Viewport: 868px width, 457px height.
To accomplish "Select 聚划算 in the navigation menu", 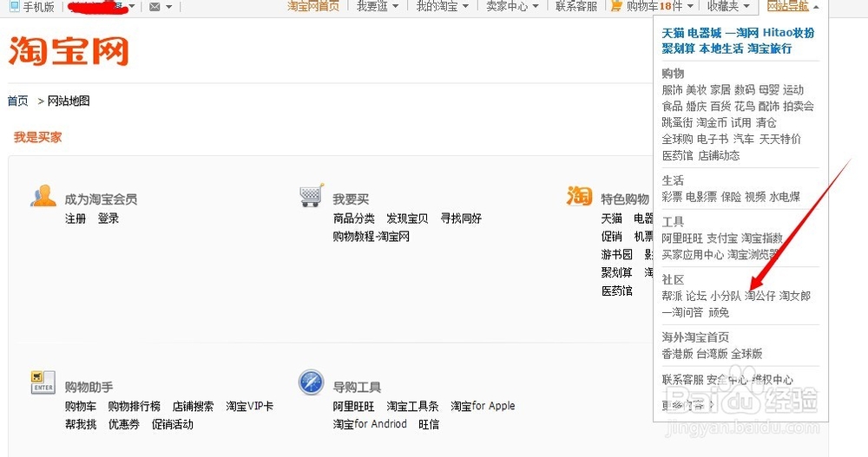I will pos(678,49).
